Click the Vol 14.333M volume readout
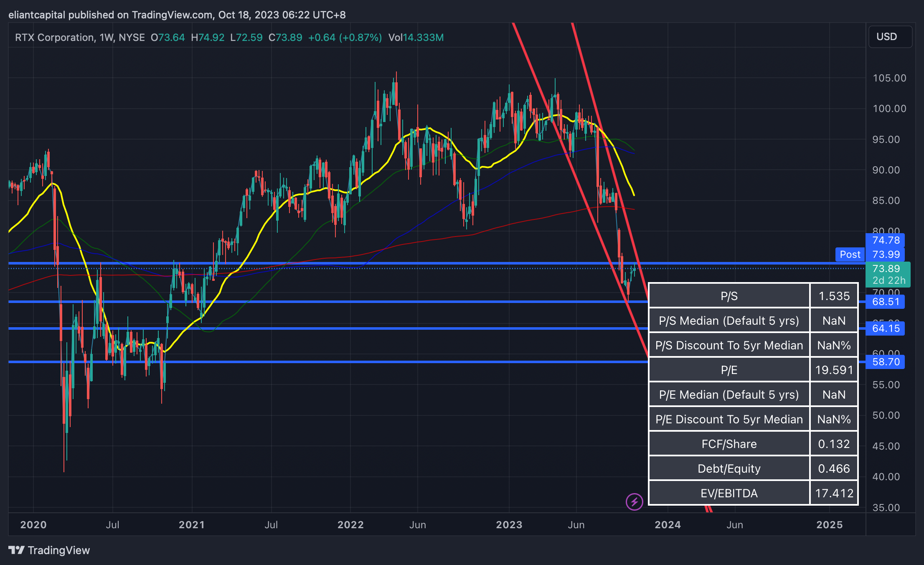924x565 pixels. pos(416,38)
